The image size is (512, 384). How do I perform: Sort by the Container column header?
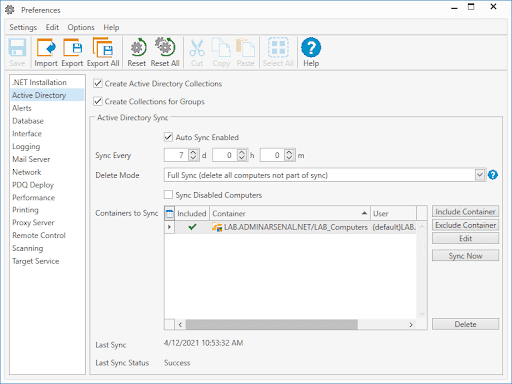click(x=290, y=213)
